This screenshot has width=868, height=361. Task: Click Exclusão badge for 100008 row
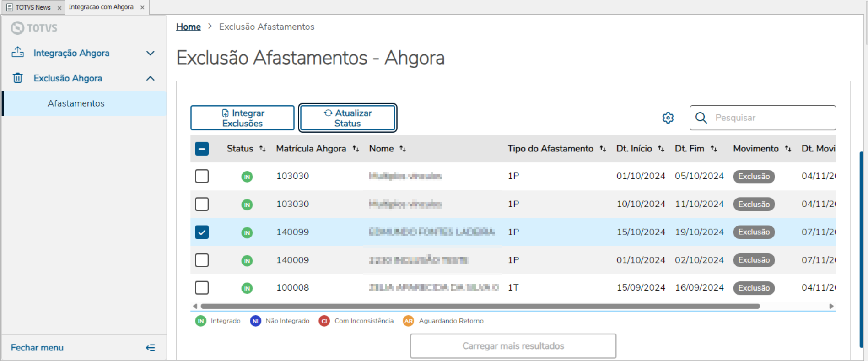tap(754, 288)
